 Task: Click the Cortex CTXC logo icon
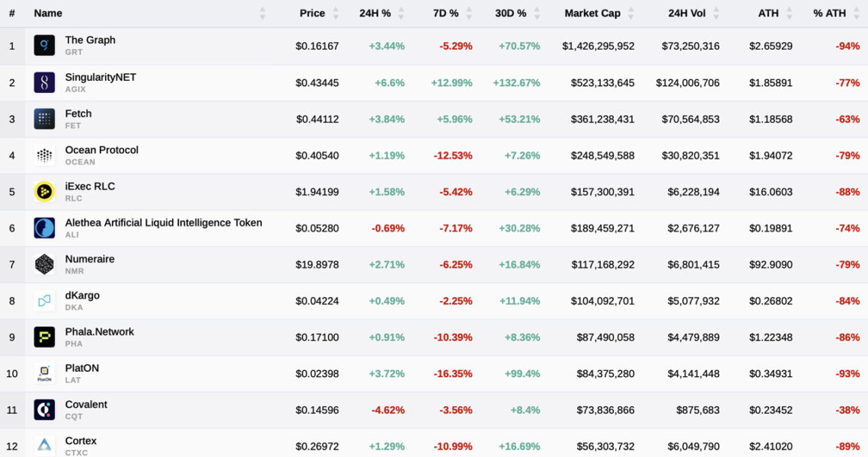(44, 445)
